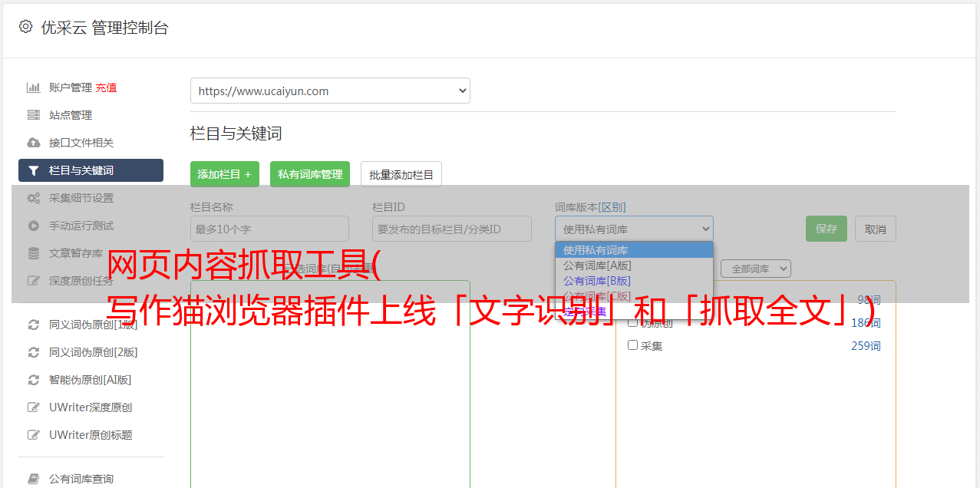Viewport: 980px width, 488px height.
Task: Open the 词库版本[区别] dropdown
Action: 634,229
